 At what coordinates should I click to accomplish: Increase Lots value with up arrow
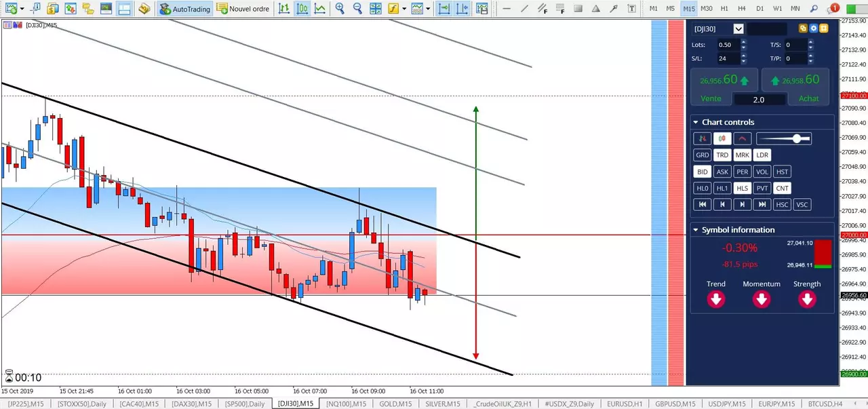click(x=744, y=42)
